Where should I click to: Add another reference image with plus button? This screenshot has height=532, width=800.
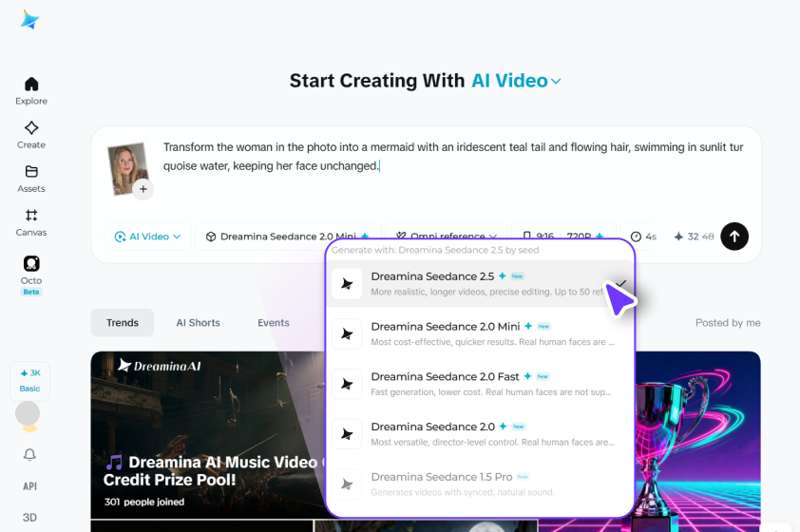(143, 189)
